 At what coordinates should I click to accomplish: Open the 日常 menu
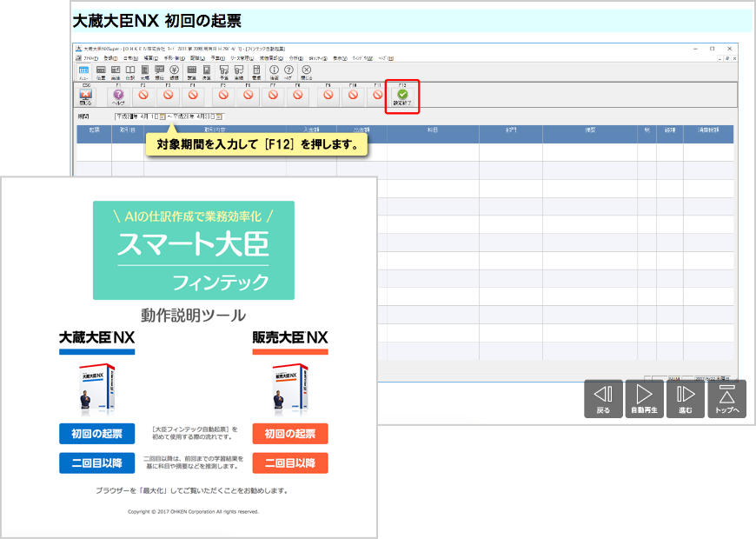(x=130, y=58)
